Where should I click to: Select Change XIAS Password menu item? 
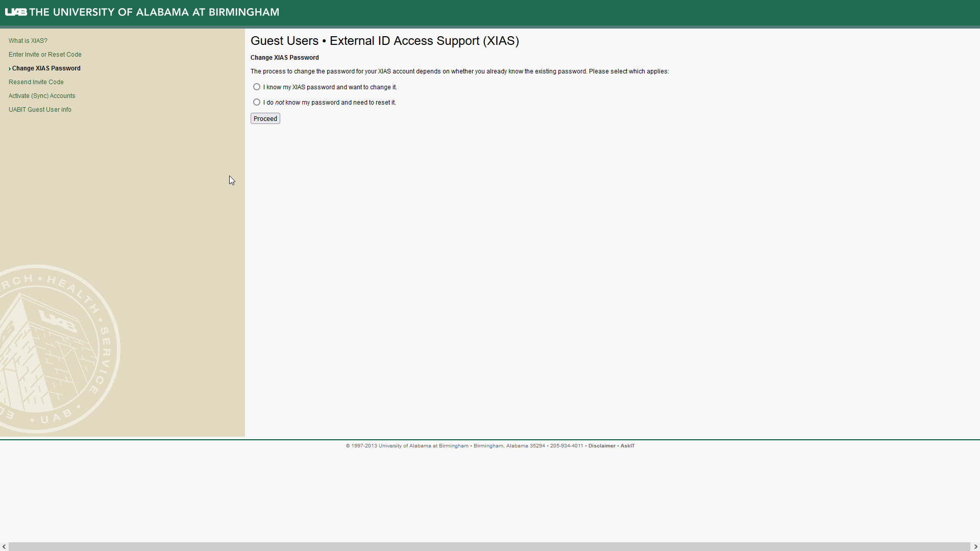(46, 68)
